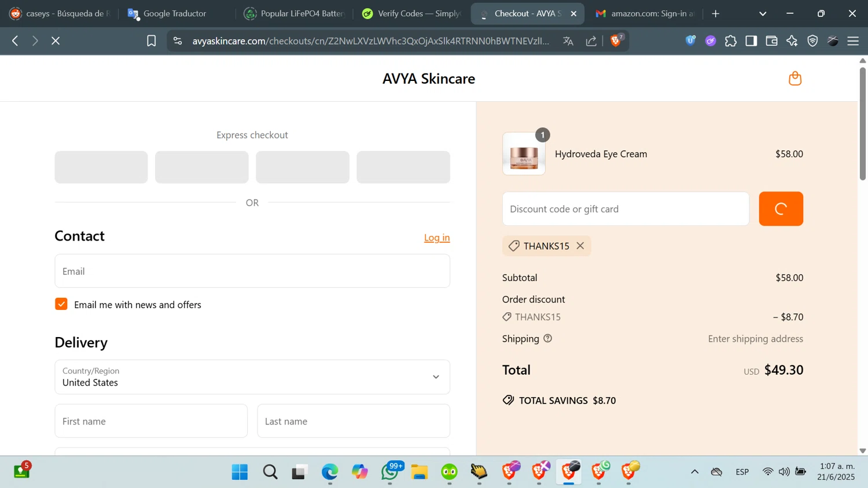The height and width of the screenshot is (488, 868).
Task: Open Brave Wallet icon
Action: point(771,41)
